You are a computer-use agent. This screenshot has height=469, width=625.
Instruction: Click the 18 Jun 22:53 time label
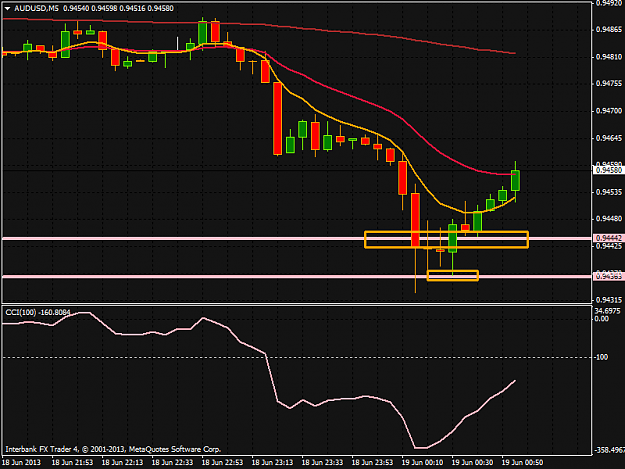[222, 462]
